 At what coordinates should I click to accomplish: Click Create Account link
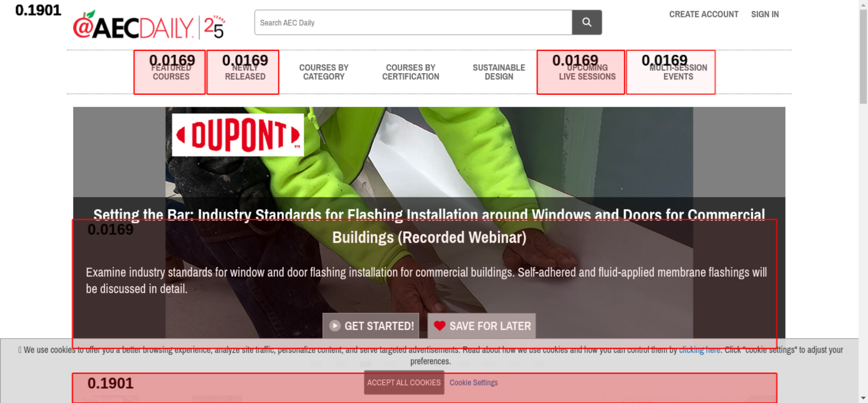(x=704, y=14)
